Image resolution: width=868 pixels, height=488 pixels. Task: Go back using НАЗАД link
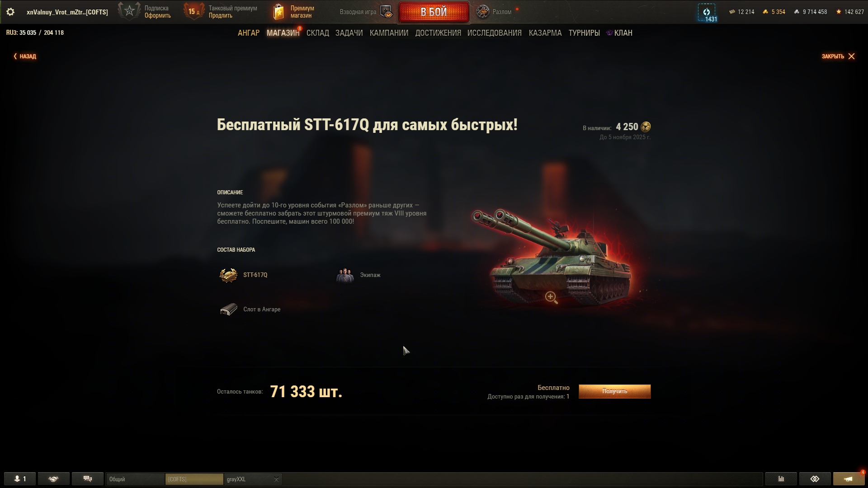(25, 56)
